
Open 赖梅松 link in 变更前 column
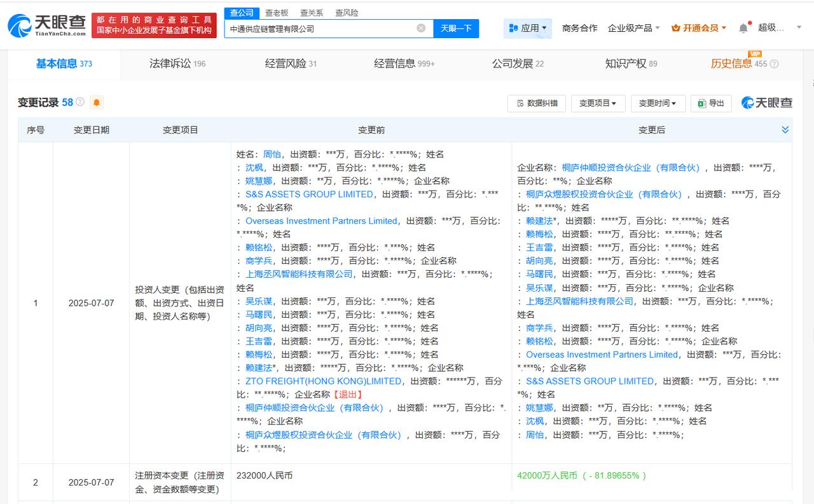(259, 355)
